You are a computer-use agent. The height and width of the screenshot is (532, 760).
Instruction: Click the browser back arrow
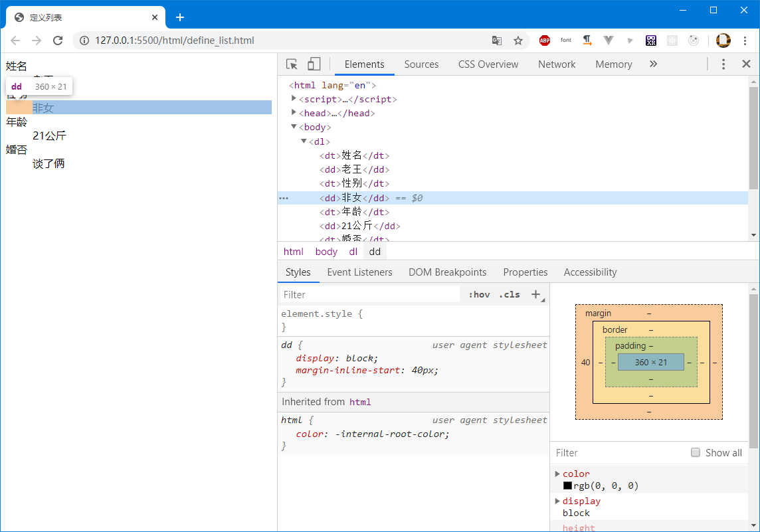click(15, 41)
